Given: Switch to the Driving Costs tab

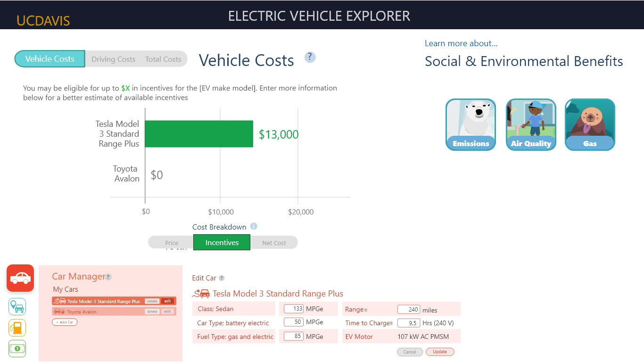Looking at the screenshot, I should [113, 59].
